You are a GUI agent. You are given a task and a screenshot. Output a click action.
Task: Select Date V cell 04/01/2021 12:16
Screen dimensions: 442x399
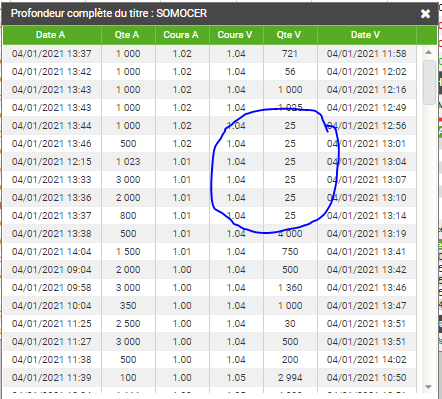tap(367, 90)
